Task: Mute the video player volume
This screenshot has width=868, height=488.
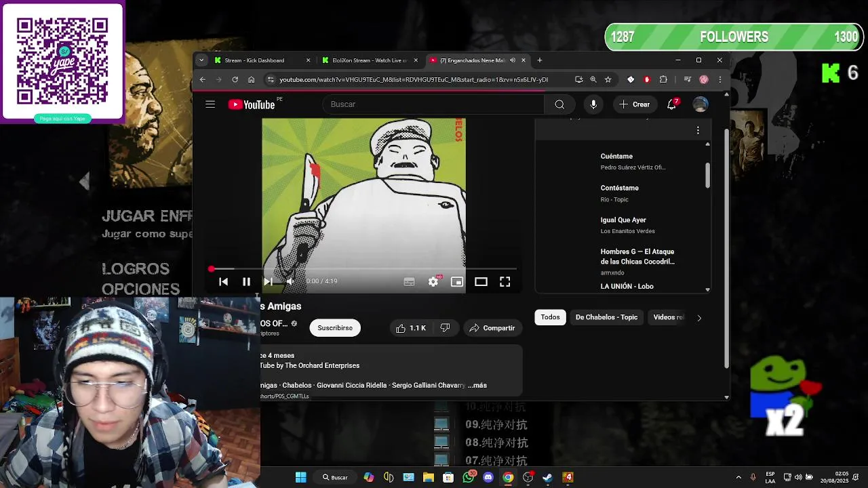Action: (290, 281)
